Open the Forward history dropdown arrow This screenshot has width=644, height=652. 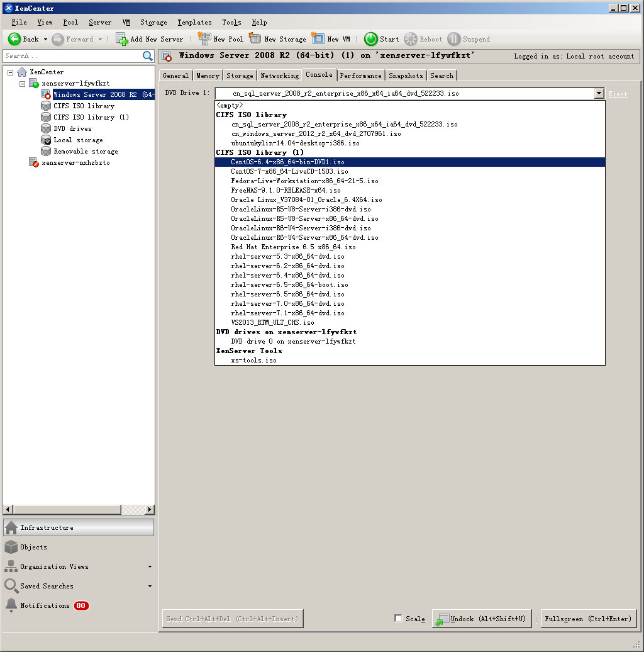coord(100,39)
